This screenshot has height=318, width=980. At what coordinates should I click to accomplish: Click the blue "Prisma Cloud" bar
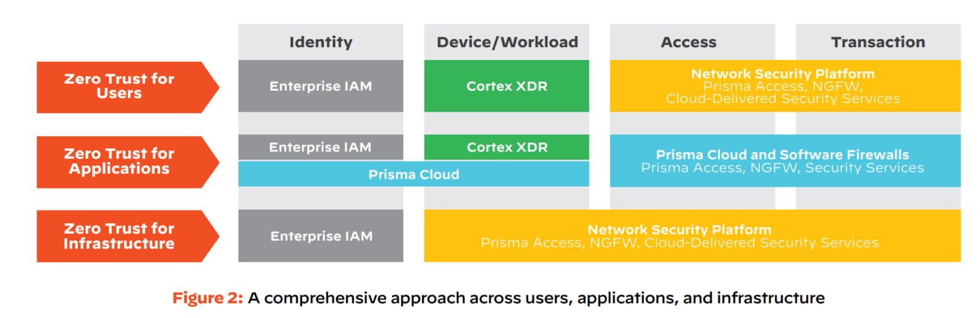point(413,174)
